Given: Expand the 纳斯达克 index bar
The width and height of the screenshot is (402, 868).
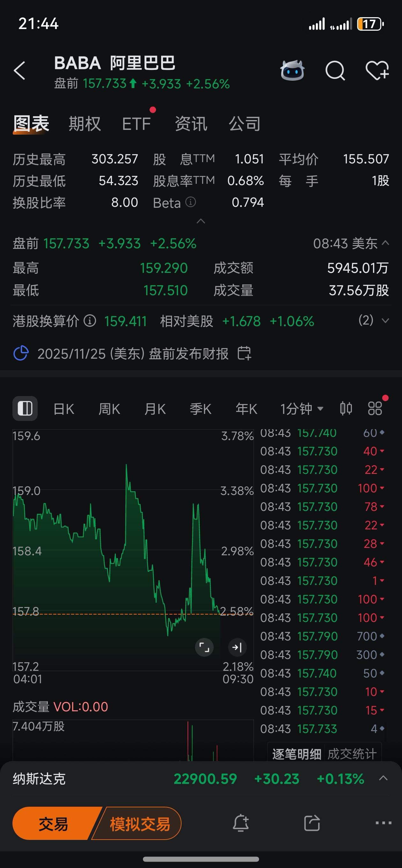Looking at the screenshot, I should [x=383, y=778].
